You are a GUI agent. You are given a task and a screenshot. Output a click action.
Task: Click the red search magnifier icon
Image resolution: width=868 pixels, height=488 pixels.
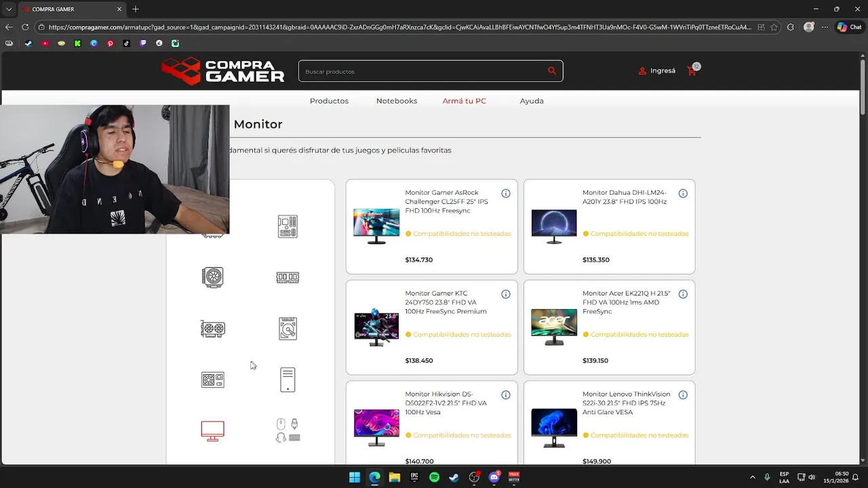pyautogui.click(x=552, y=70)
